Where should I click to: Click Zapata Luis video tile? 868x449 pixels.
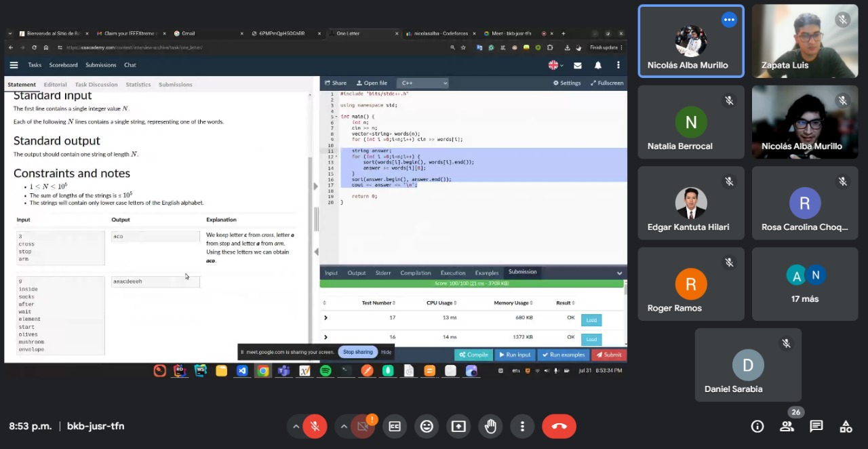[x=804, y=41]
